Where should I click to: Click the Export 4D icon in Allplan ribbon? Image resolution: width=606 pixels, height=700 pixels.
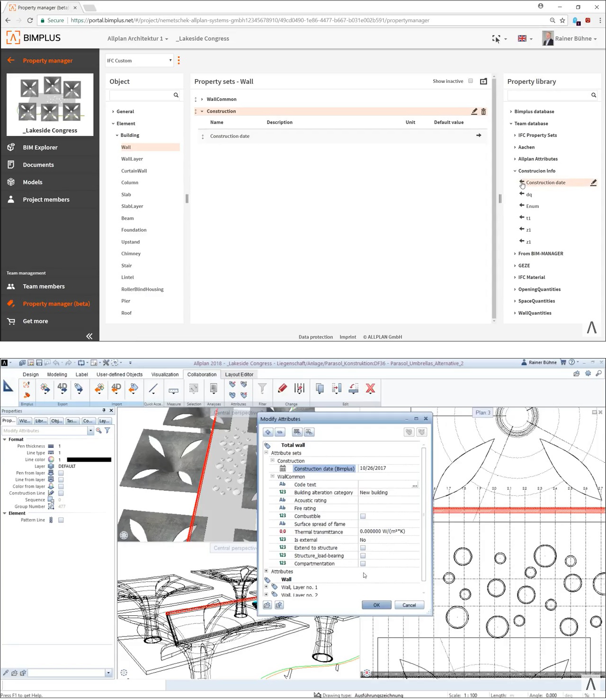62,388
